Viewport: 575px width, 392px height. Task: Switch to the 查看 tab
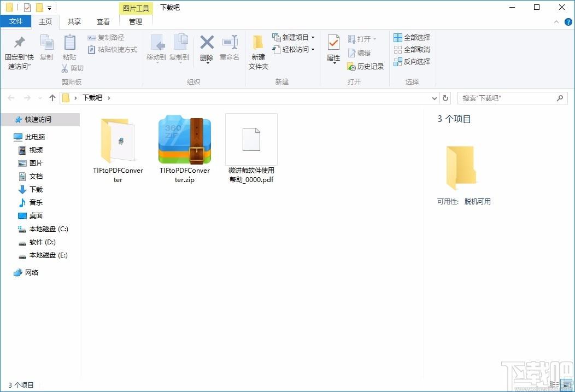click(x=103, y=22)
